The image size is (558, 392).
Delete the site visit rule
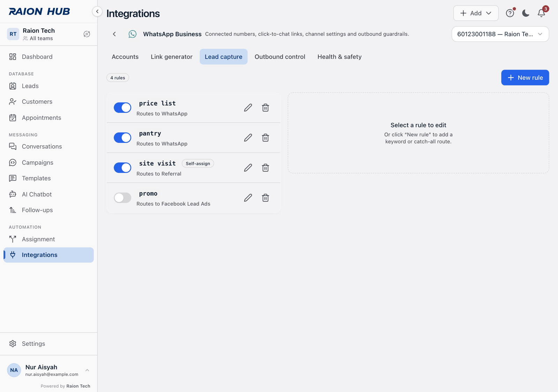pyautogui.click(x=265, y=168)
